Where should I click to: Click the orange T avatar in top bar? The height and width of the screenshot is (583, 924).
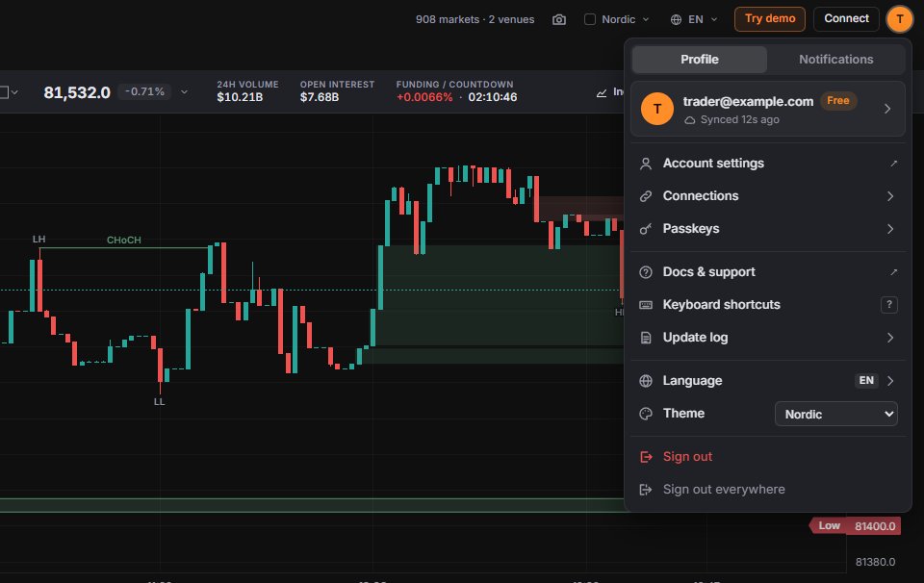(x=899, y=19)
